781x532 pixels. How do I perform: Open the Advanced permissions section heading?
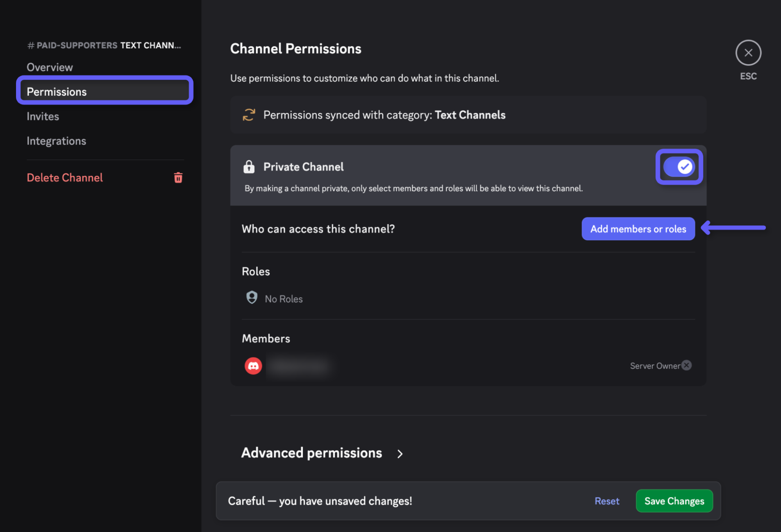311,453
